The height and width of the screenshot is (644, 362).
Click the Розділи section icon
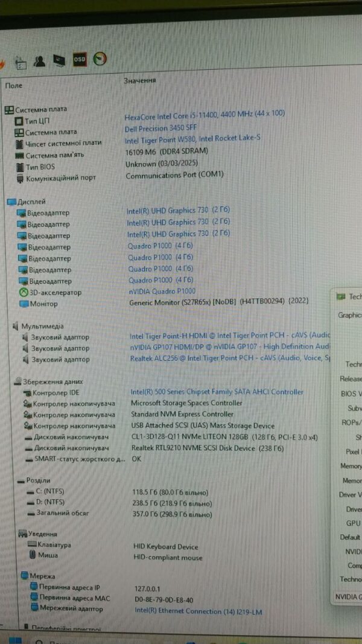tap(21, 480)
